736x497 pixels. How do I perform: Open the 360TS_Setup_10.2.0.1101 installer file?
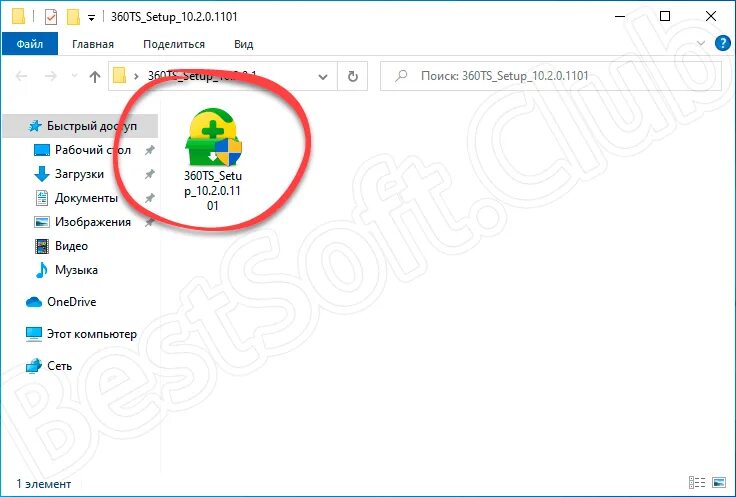click(213, 159)
